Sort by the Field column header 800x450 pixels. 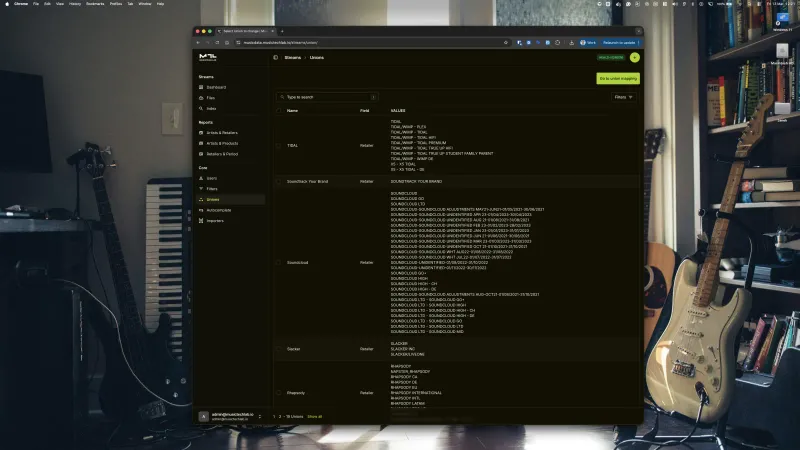click(364, 111)
